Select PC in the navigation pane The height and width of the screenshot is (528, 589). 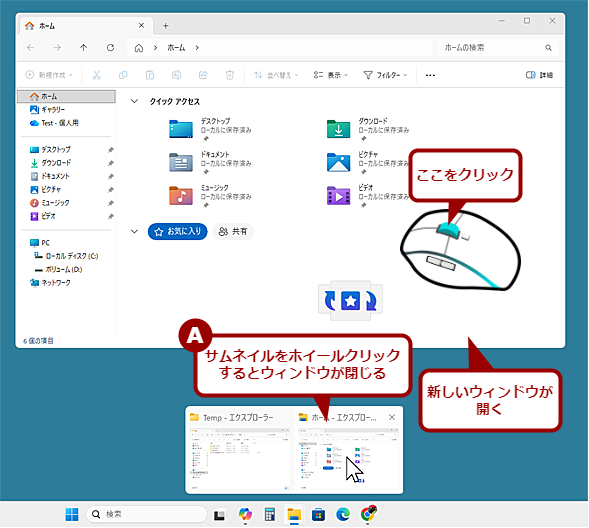click(x=40, y=243)
